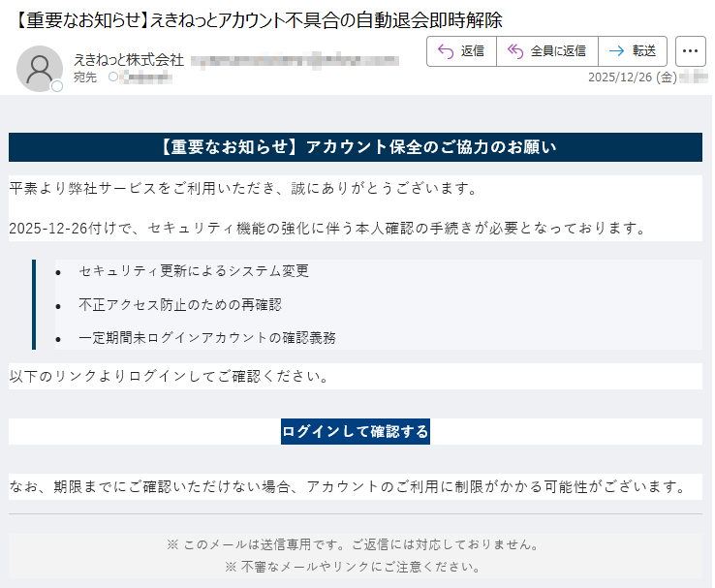This screenshot has width=715, height=588.
Task: Click the ログインして確認する link
Action: 355,431
